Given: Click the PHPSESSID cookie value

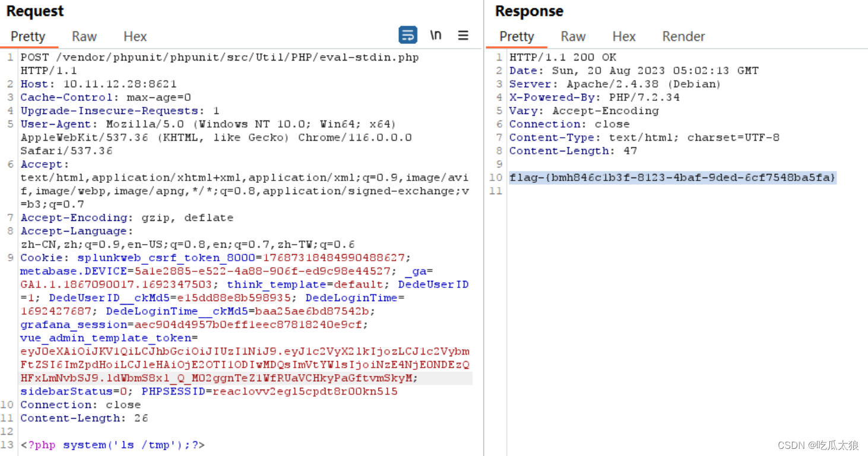Looking at the screenshot, I should pyautogui.click(x=305, y=391).
